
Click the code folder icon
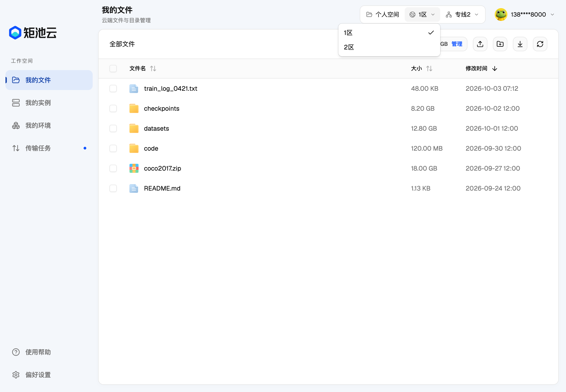tap(134, 148)
